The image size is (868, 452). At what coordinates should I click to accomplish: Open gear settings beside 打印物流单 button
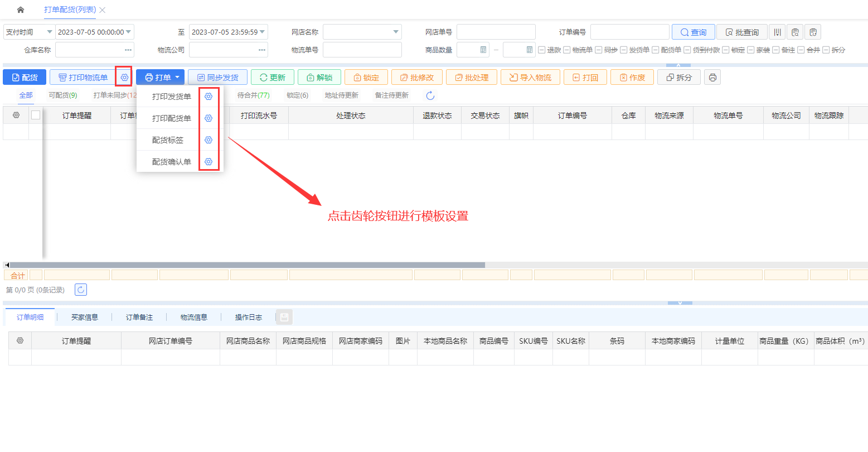(x=124, y=78)
